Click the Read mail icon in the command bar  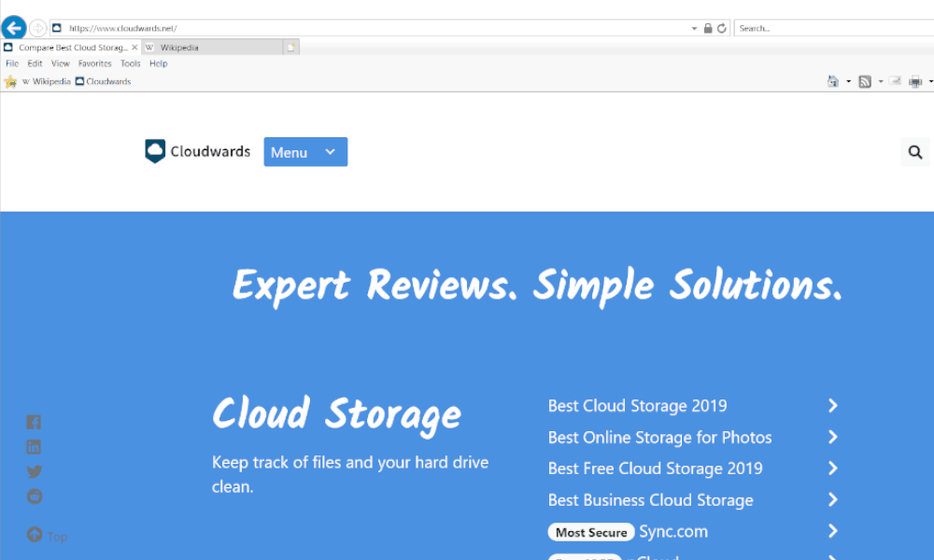coord(895,81)
